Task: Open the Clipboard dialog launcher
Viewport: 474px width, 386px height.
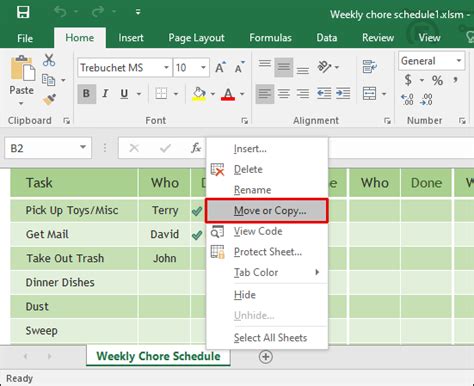Action: pos(67,121)
